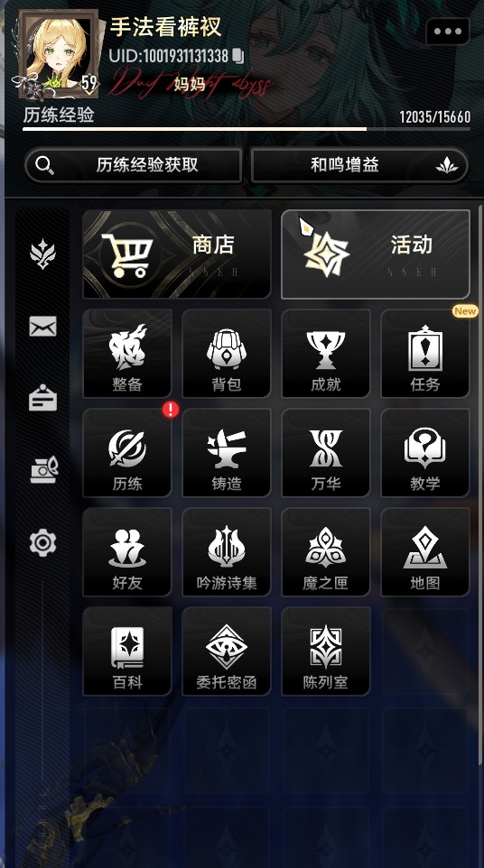Open the 任务 quests icon
This screenshot has width=484, height=868.
[424, 353]
